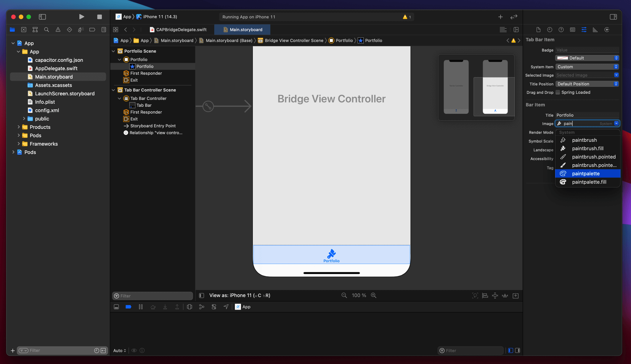Open the Align constraints button
The image size is (631, 364).
(485, 295)
